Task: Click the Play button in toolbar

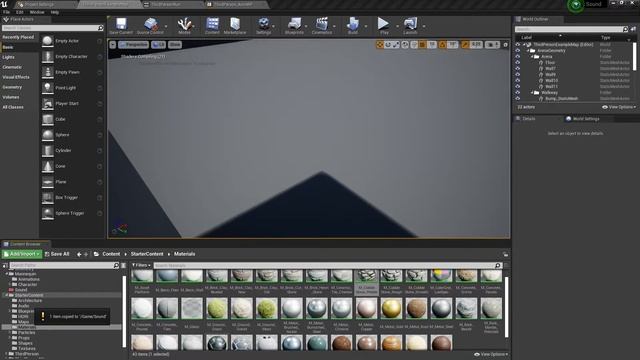Action: tap(384, 26)
